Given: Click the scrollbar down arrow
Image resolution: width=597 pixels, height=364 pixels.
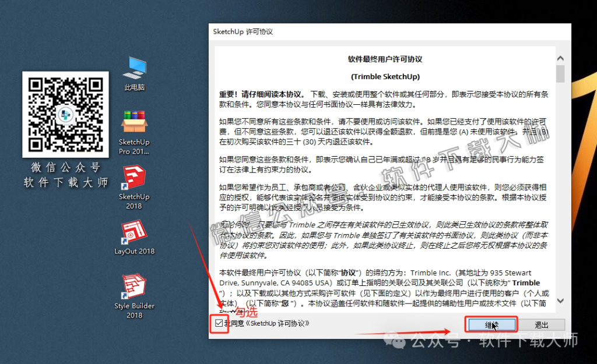Looking at the screenshot, I should tap(560, 301).
